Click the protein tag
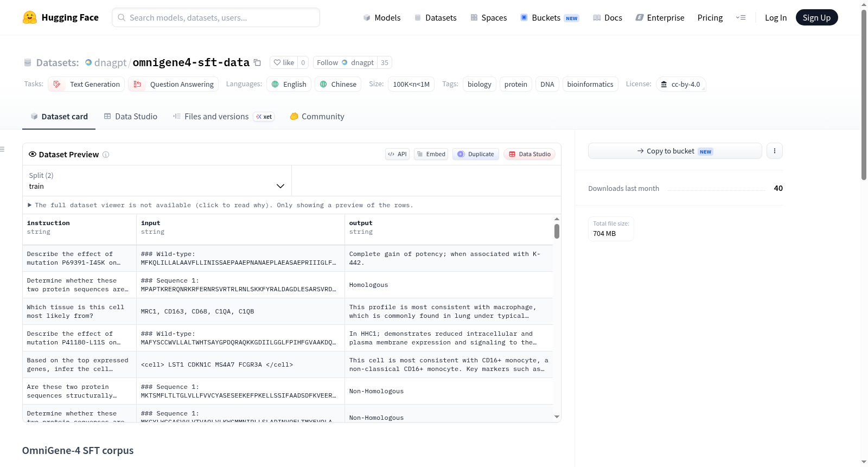868x467 pixels. pos(516,84)
